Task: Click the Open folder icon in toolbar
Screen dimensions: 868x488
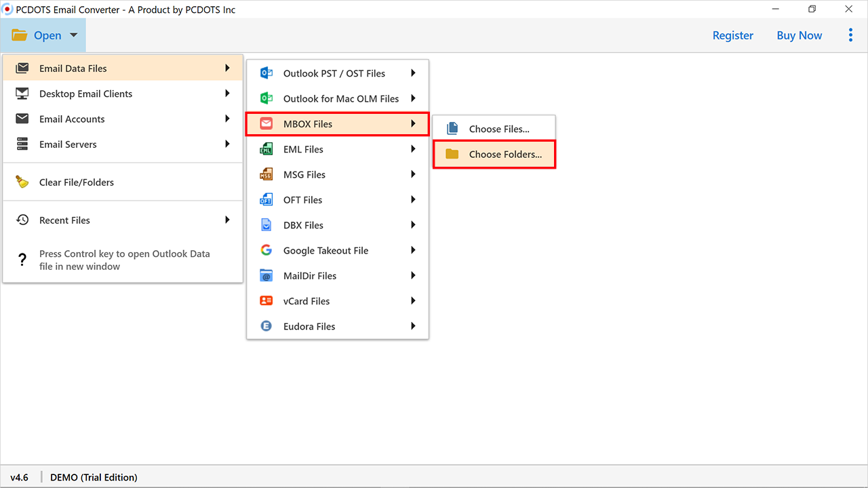Action: click(x=20, y=35)
